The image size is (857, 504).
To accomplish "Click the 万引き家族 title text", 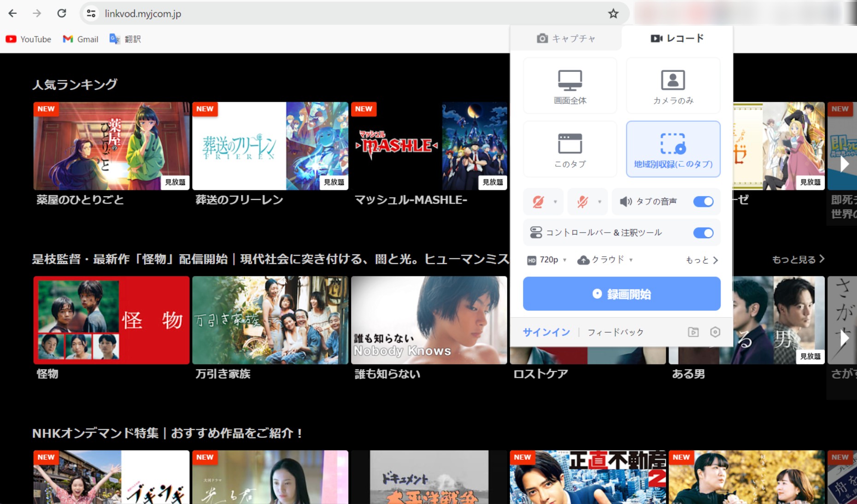I will 223,374.
